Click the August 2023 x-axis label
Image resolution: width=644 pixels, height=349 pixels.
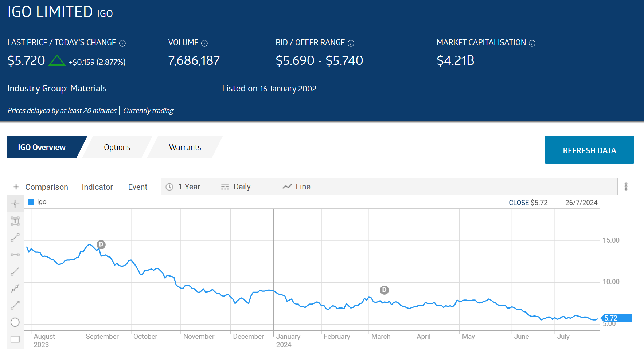[44, 340]
